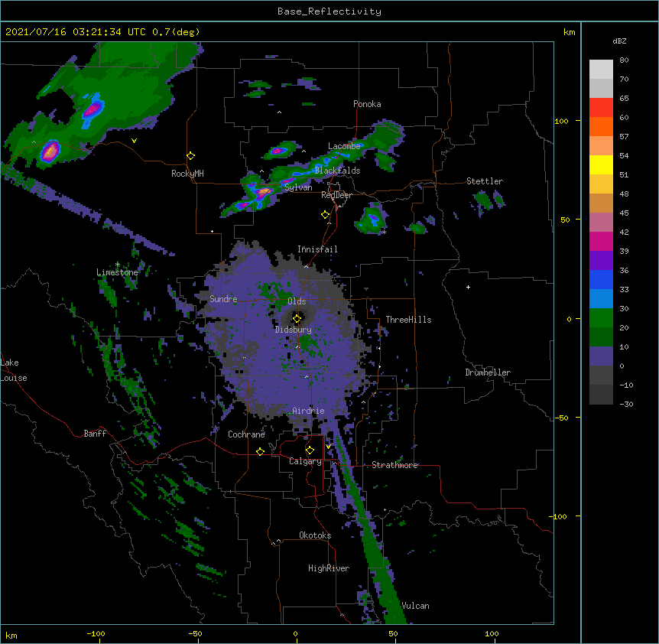Pick the bright green 20-30 dBZ legend swatch
This screenshot has width=659, height=644.
(601, 318)
